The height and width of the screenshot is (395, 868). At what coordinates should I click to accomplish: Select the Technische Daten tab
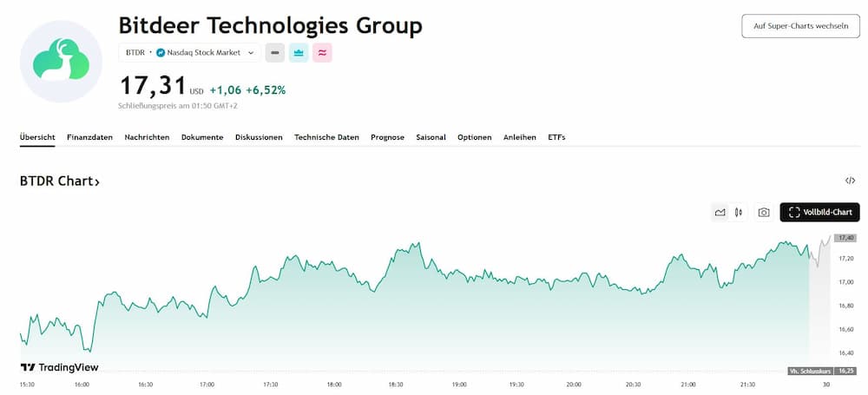[x=326, y=137]
